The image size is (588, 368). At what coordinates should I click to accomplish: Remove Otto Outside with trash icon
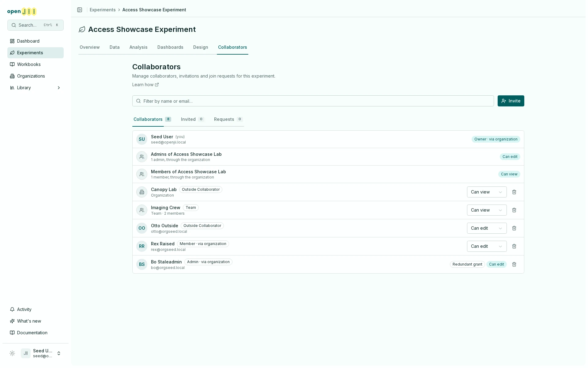[x=514, y=228]
